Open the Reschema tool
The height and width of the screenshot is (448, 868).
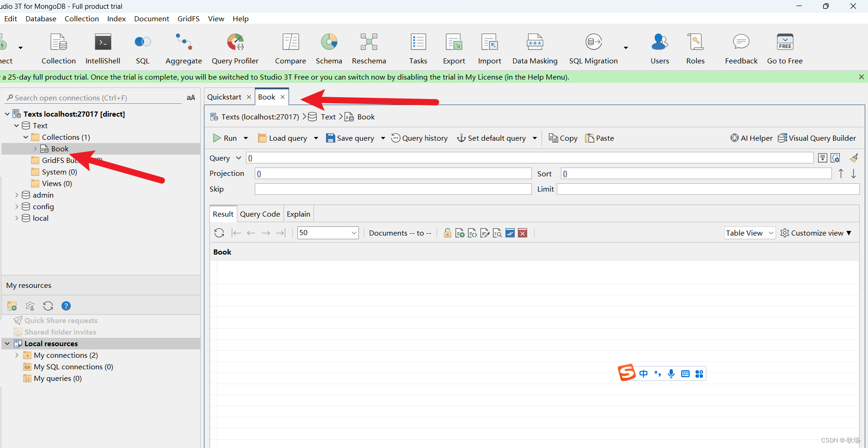[369, 49]
